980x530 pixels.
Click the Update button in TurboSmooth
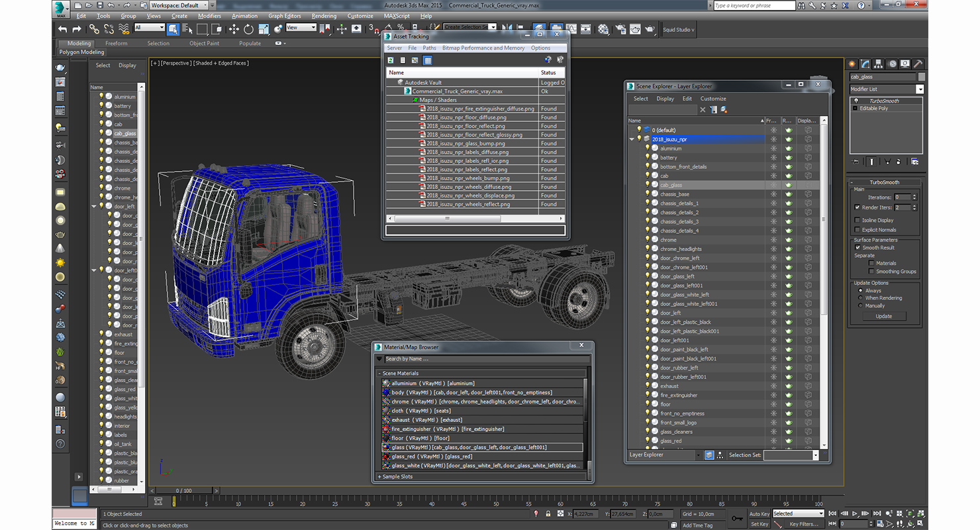point(884,316)
